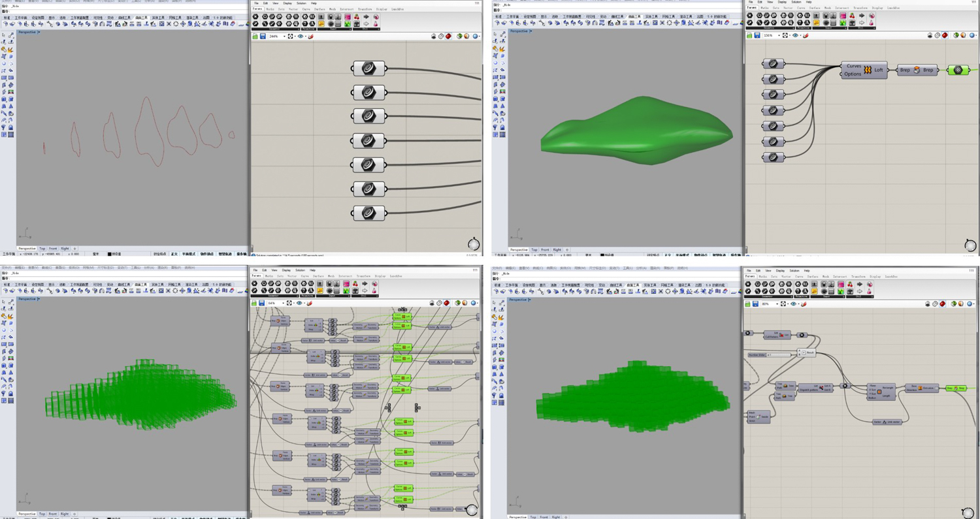Image resolution: width=980 pixels, height=519 pixels.
Task: Click the Cull Pattern component in bottom-right canvas
Action: click(x=777, y=335)
